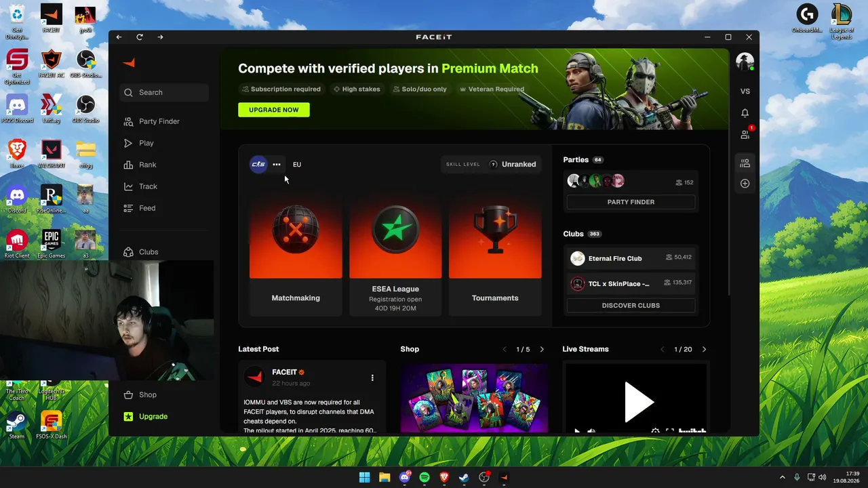
Task: Go to previous Shop page
Action: coord(505,350)
